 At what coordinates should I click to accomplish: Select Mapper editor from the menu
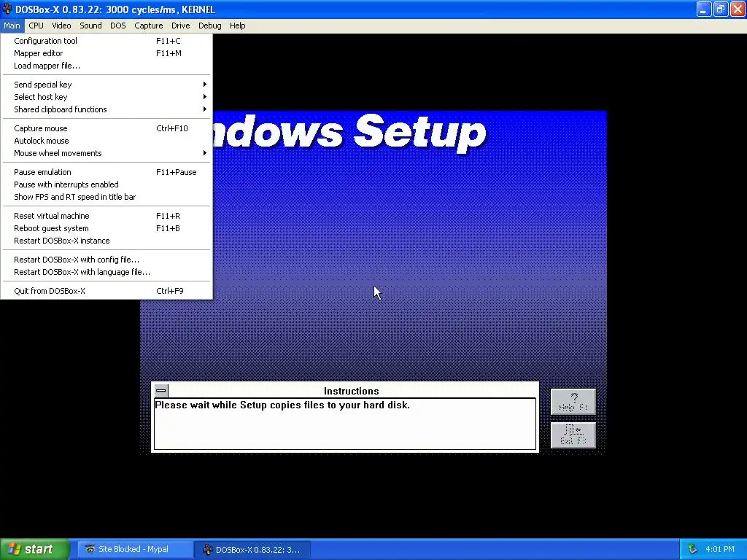point(107,53)
